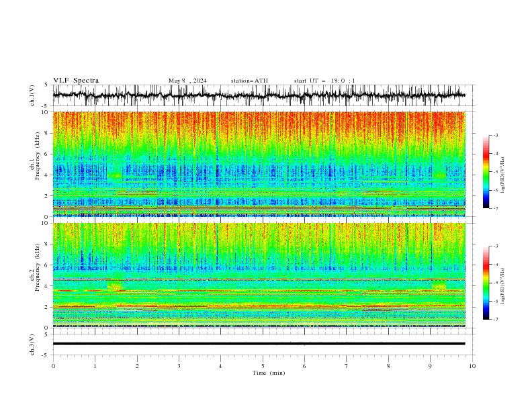
Task: Click the log(PSD) label beside ch.1 colorbar
Action: [502, 175]
